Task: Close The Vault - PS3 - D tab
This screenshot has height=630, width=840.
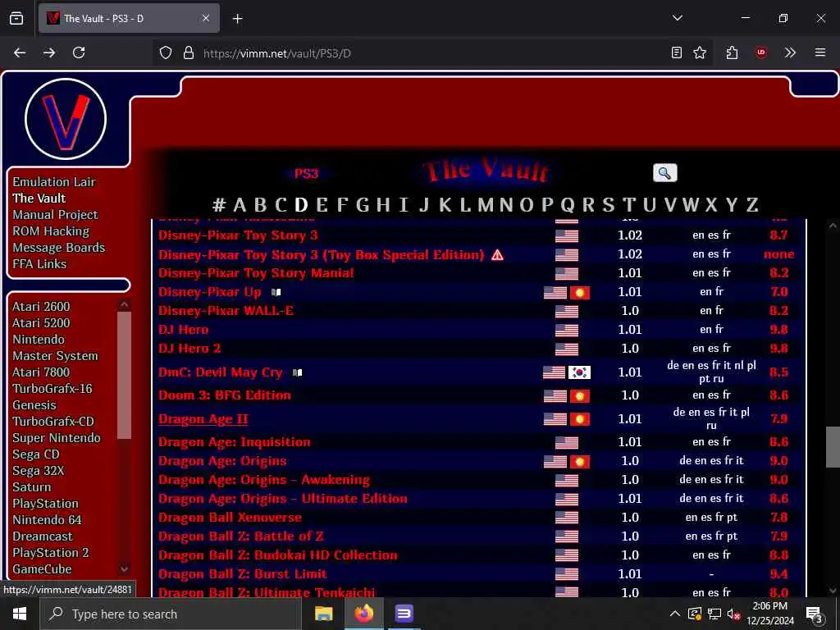Action: 206,18
